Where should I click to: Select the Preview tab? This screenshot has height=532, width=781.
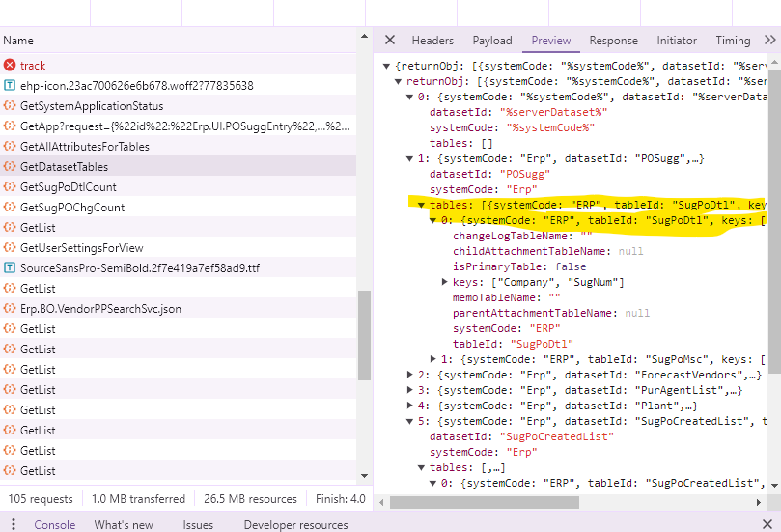click(x=551, y=41)
